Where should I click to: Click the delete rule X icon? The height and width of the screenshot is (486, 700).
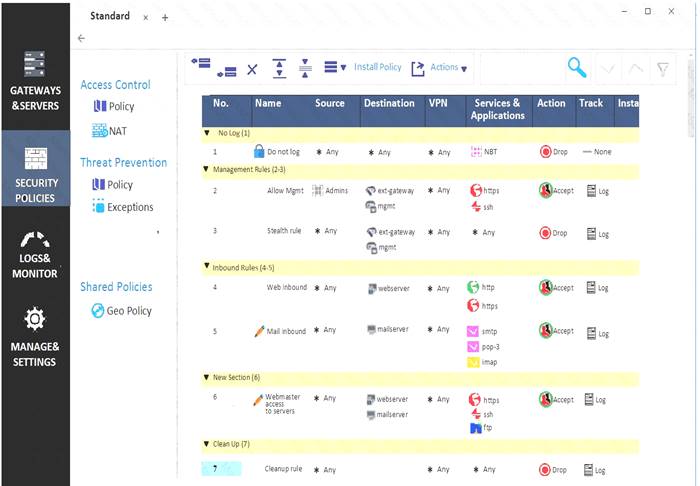pyautogui.click(x=252, y=70)
